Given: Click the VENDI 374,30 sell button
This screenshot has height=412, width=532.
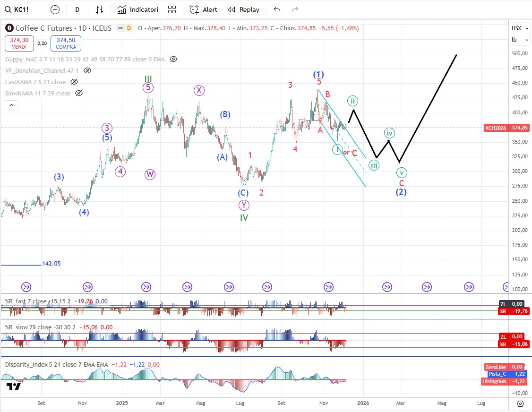Looking at the screenshot, I should tap(19, 43).
